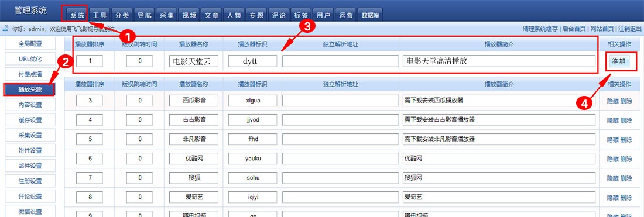
Task: Hide the 非凡影音 player
Action: click(x=612, y=139)
